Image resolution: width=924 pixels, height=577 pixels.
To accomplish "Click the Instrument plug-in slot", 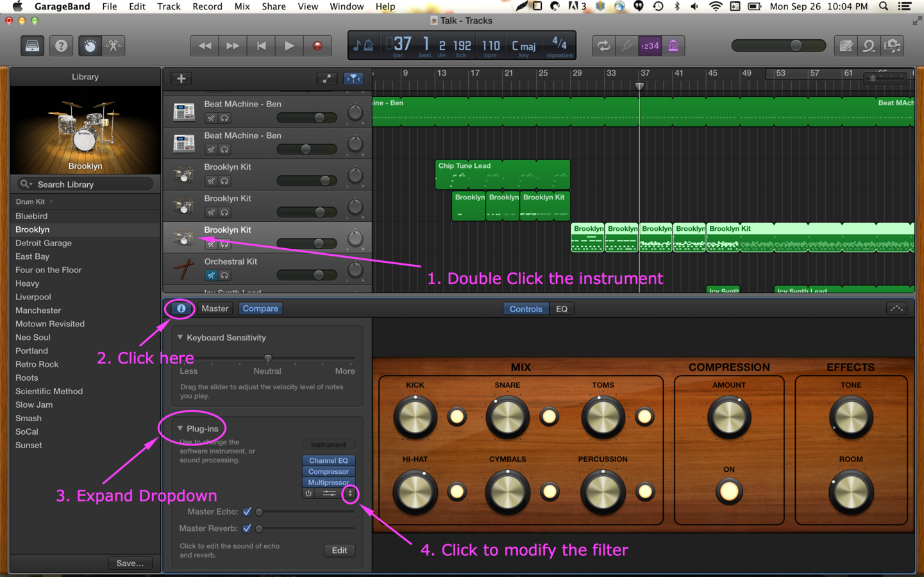I will tap(328, 444).
